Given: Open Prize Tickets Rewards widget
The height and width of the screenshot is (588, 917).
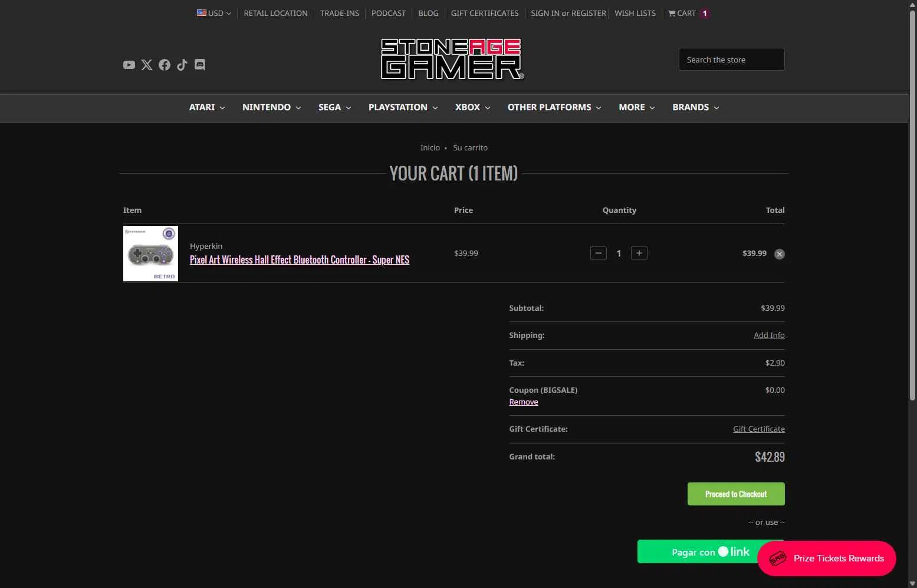Looking at the screenshot, I should click(x=827, y=559).
